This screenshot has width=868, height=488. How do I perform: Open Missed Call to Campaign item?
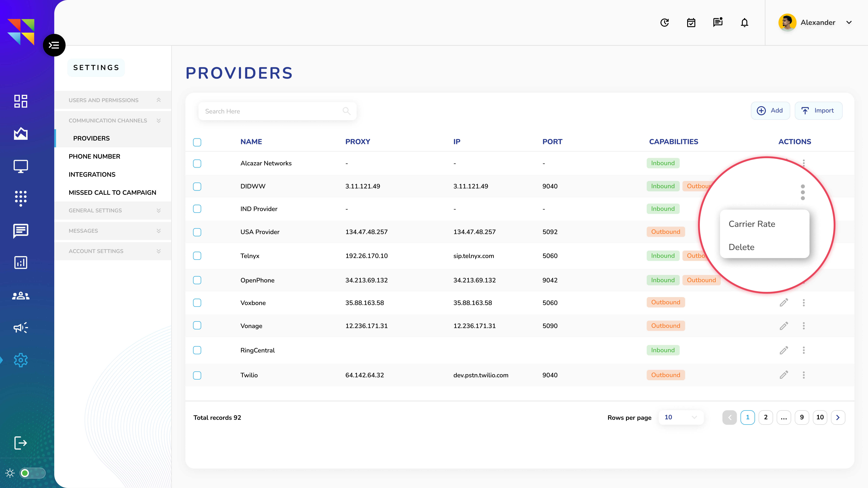(x=112, y=192)
